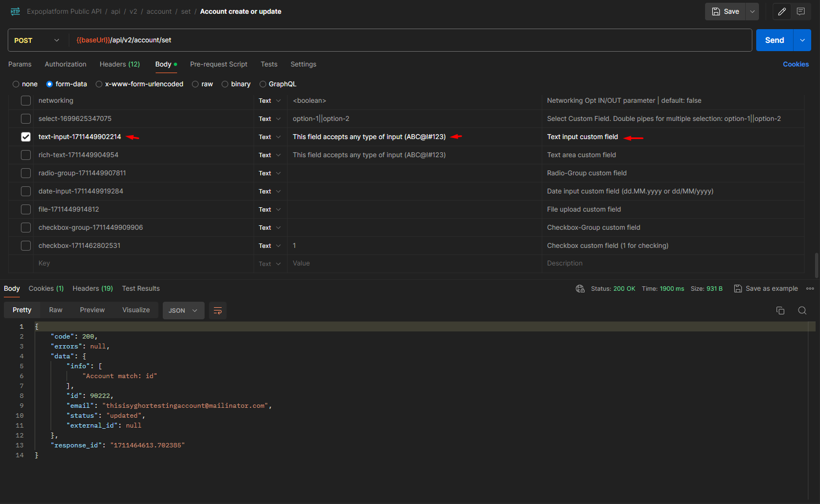Open the three-dots menu beside Save as example
This screenshot has height=504, width=820.
pyautogui.click(x=810, y=288)
